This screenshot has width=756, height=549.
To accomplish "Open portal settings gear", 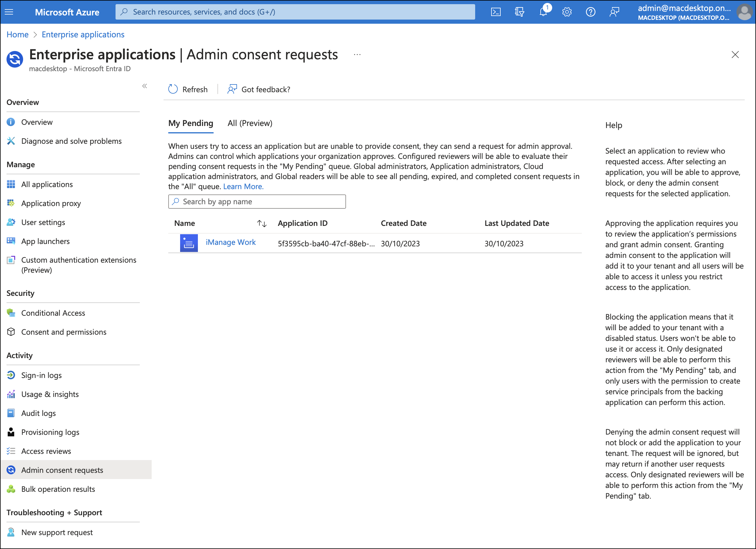I will [567, 12].
